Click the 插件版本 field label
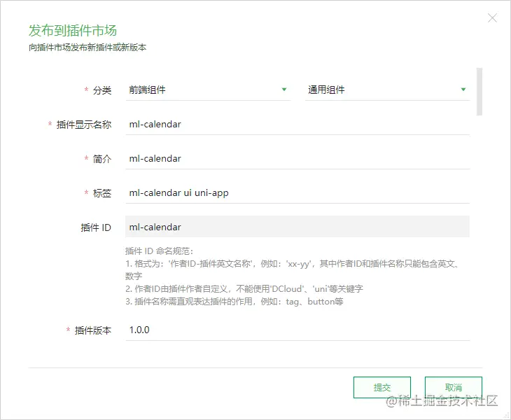 pyautogui.click(x=92, y=330)
